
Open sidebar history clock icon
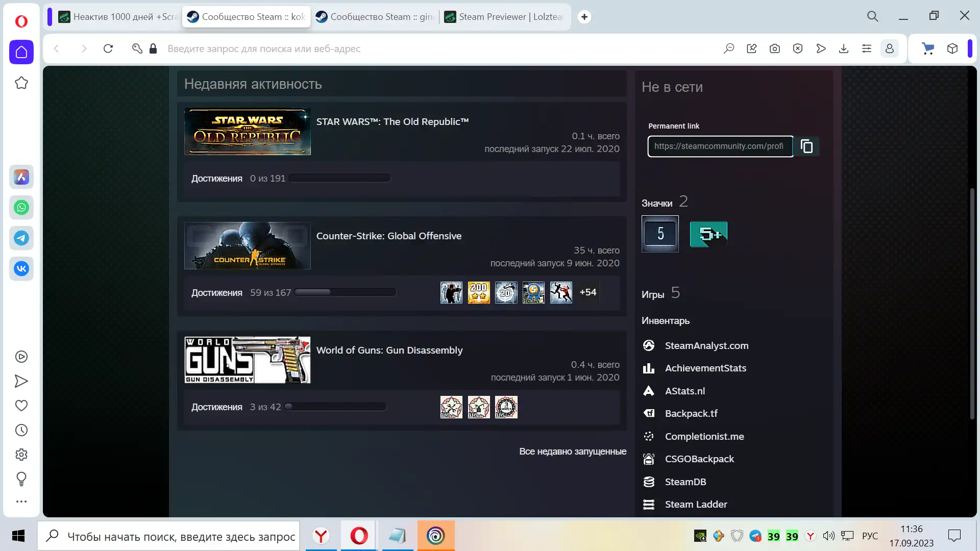[x=21, y=430]
